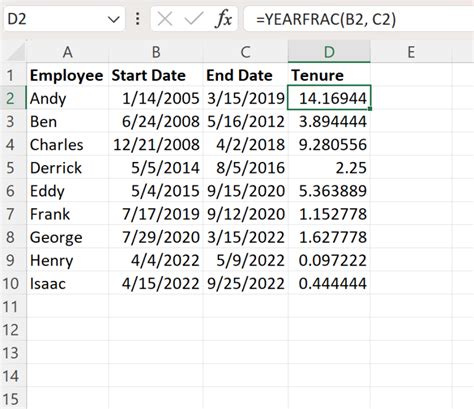Select tenure cell 1.152778
474x409 pixels.
tap(329, 214)
